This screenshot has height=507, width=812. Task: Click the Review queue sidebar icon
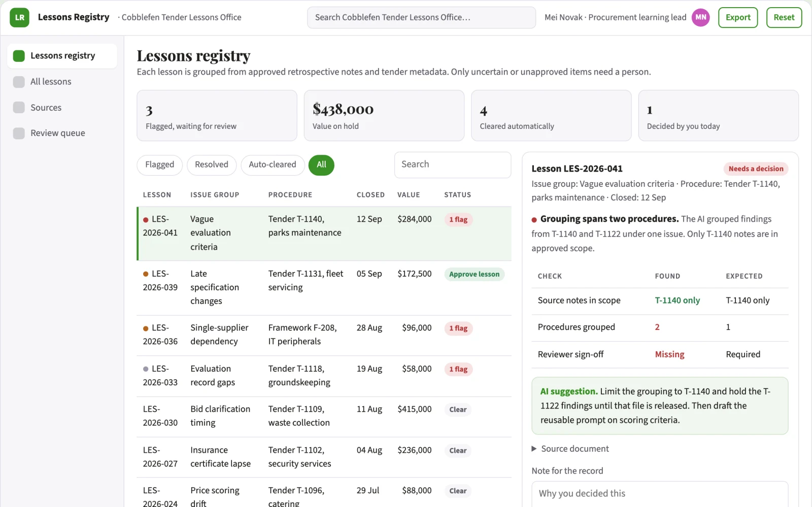point(19,133)
